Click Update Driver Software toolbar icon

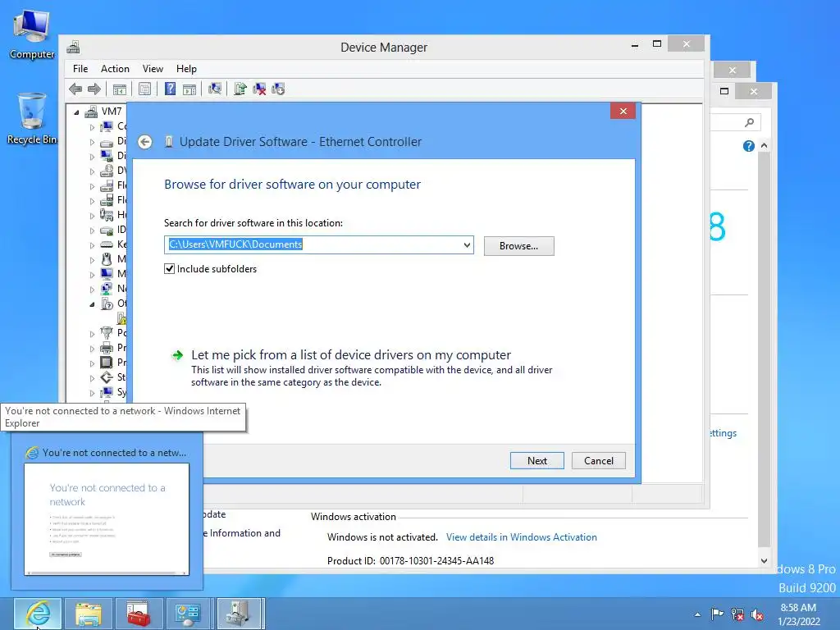[240, 89]
